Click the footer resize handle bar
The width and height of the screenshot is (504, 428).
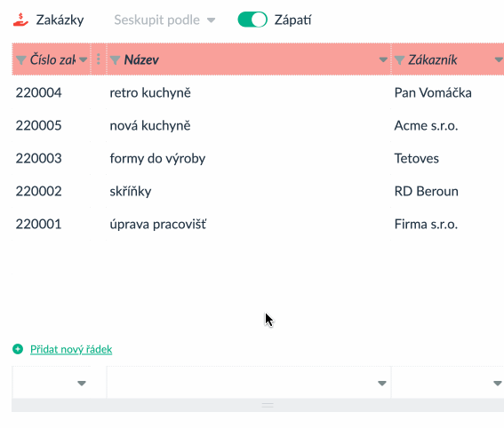click(268, 405)
